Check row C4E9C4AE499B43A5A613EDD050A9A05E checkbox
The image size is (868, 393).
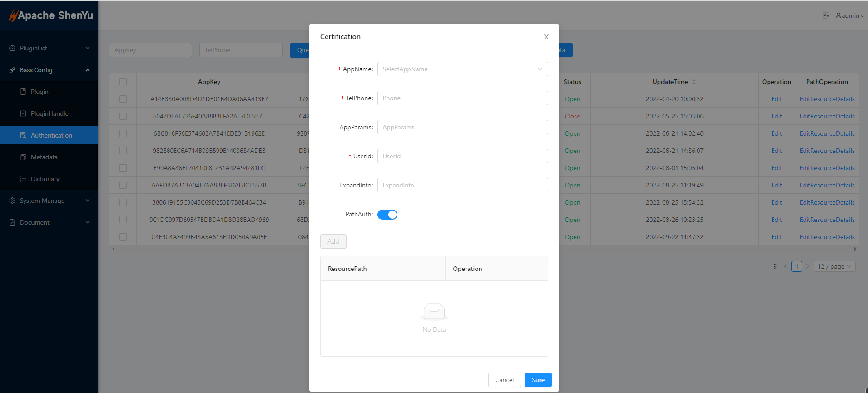point(123,237)
